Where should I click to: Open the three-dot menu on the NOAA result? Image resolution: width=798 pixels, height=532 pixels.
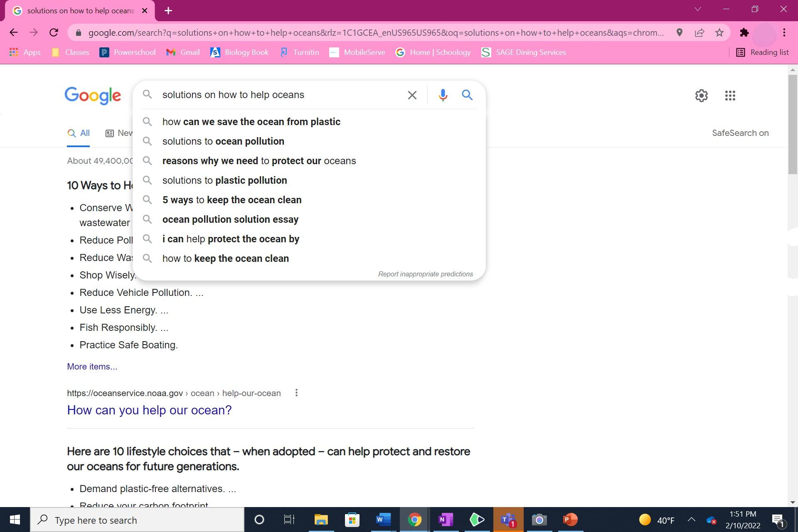(x=296, y=393)
